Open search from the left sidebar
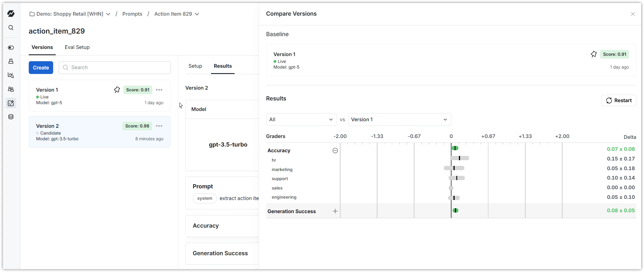This screenshot has height=272, width=644. [x=11, y=28]
